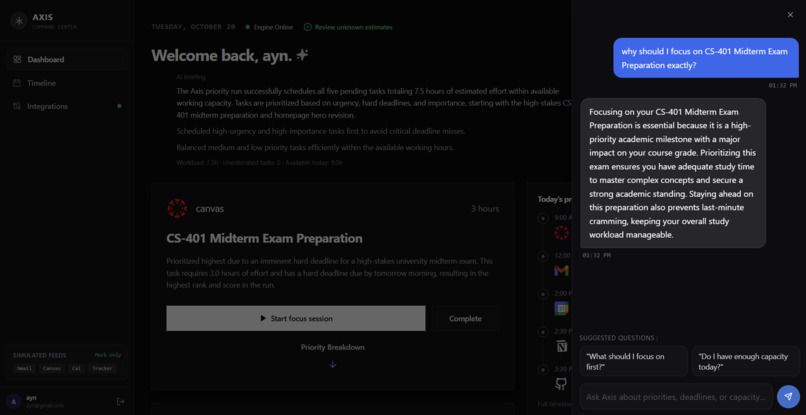Click the Notion icon at 2:30 in timeline

561,346
